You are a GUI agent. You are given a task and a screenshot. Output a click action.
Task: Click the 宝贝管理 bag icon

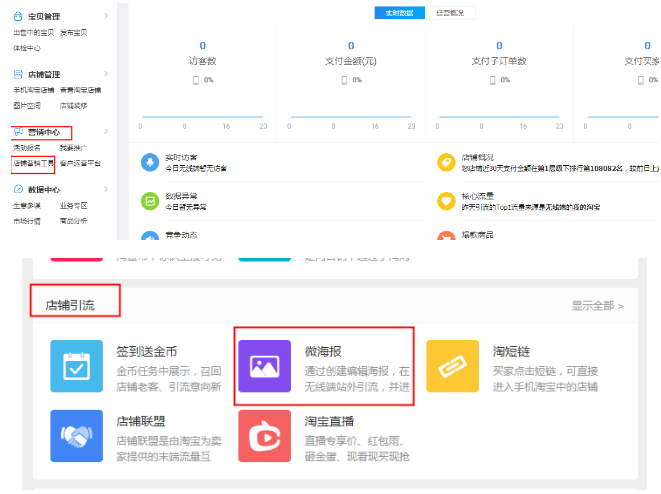coord(18,16)
